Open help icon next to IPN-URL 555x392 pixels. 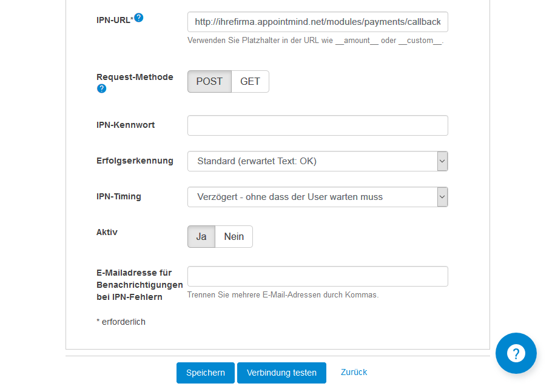[139, 18]
